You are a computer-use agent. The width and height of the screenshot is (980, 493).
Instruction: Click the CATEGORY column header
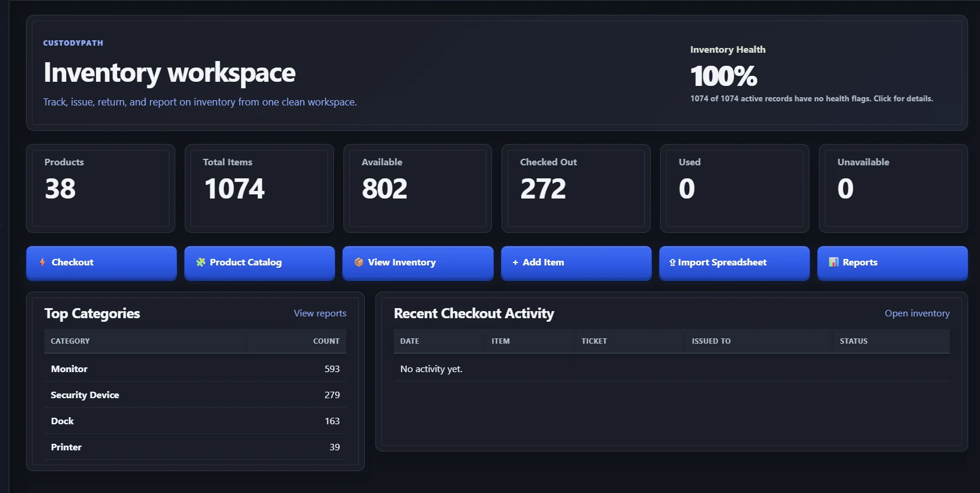pos(70,341)
